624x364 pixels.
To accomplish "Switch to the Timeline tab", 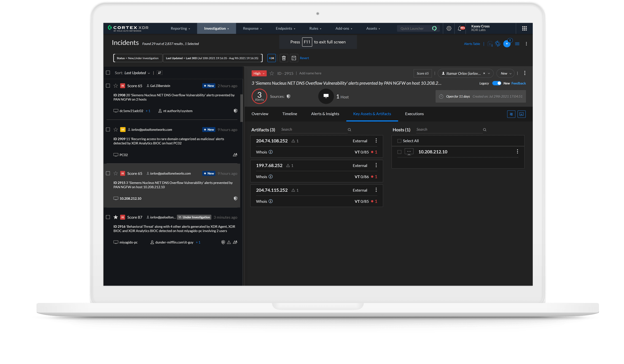I will pyautogui.click(x=289, y=114).
